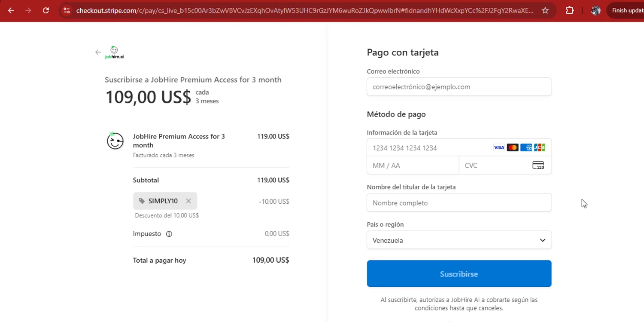Viewport: 644px width, 322px height.
Task: Reload the Stripe checkout page
Action: [x=46, y=10]
